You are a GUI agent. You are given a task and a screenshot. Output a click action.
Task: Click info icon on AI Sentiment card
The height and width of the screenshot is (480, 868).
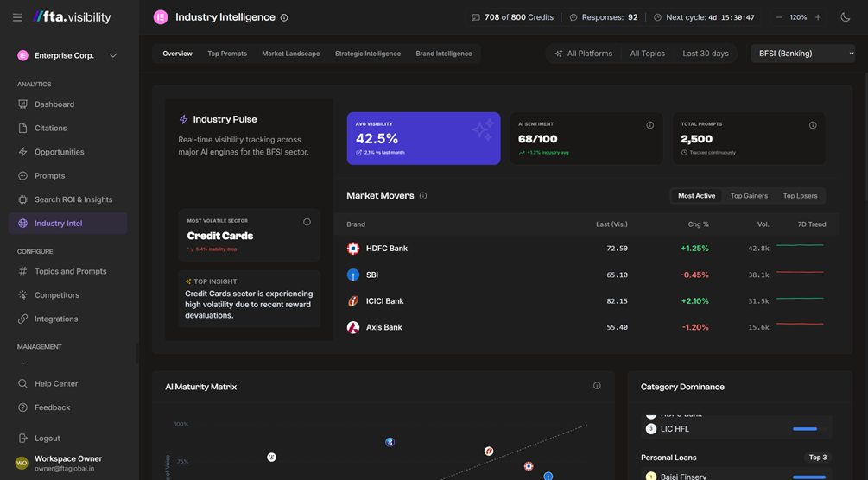(649, 125)
